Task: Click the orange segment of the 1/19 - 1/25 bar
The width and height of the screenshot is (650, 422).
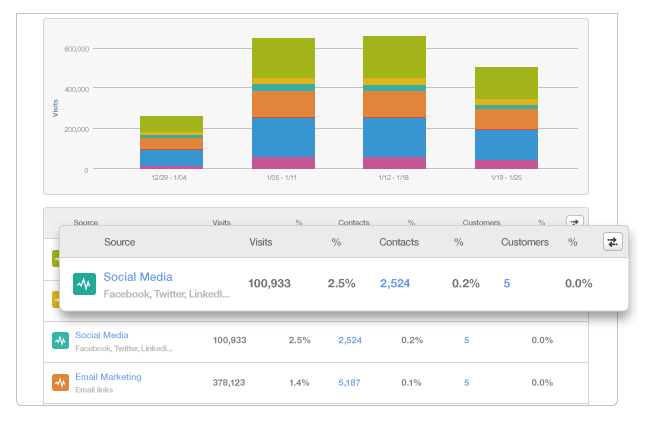Action: click(507, 119)
